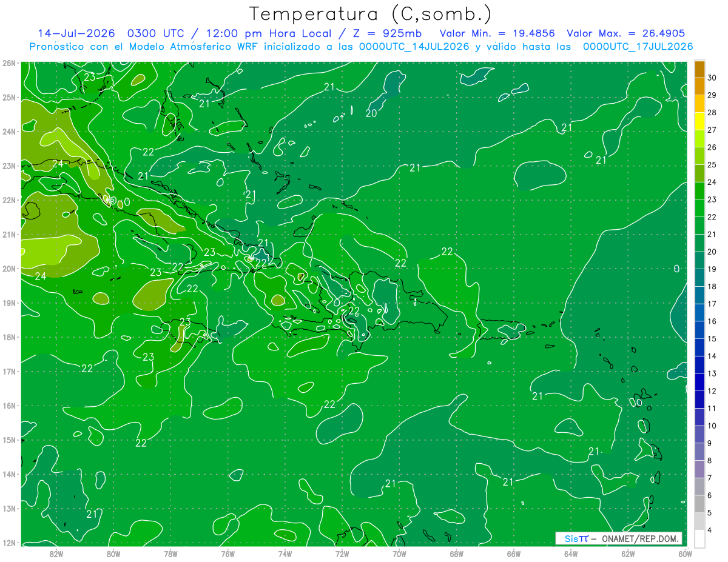Click the "Valor Max. = 26.4905" readout
728x562 pixels.
point(625,33)
